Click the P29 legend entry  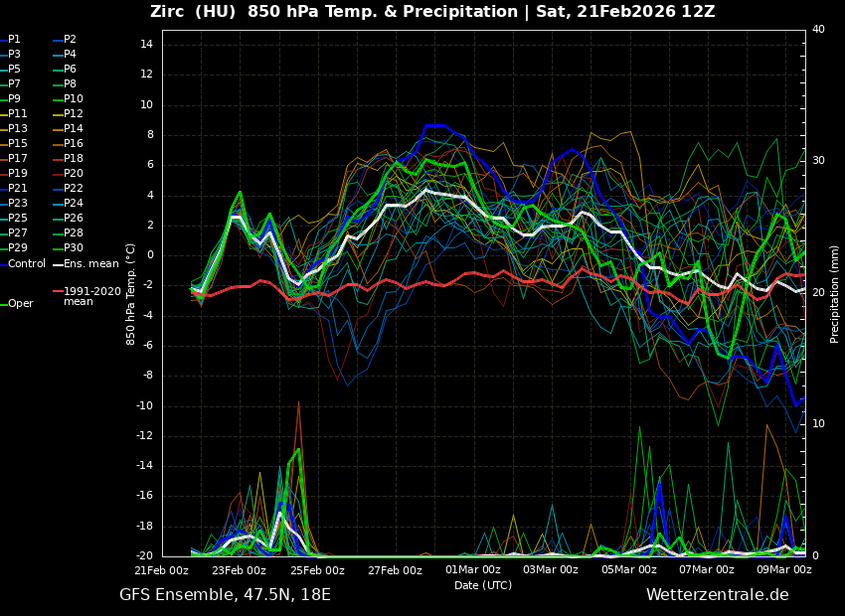coord(18,248)
